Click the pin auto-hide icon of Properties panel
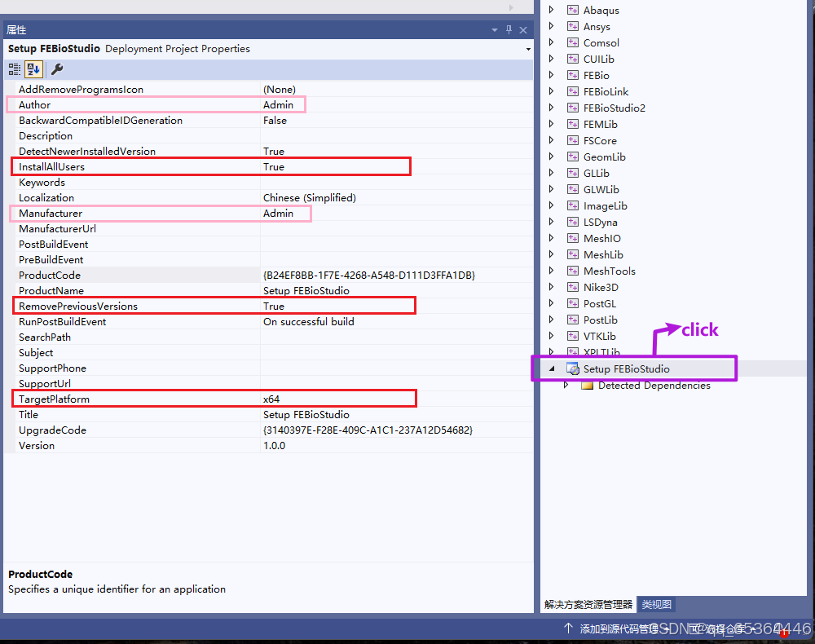815x644 pixels. pos(509,29)
